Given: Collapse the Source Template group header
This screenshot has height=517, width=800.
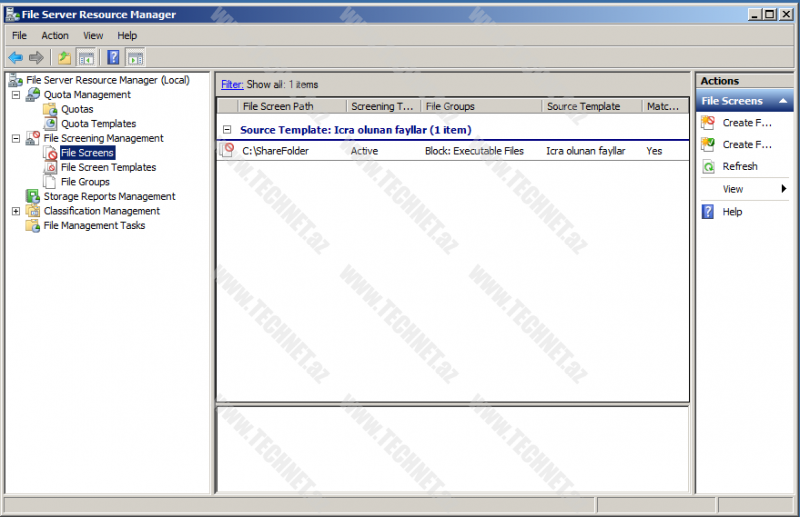Looking at the screenshot, I should pos(227,130).
